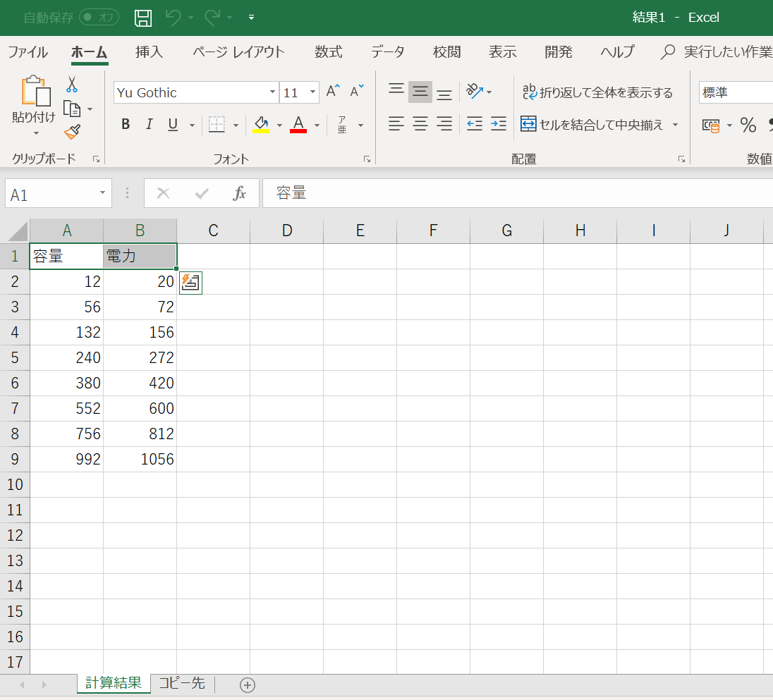Toggle middle vertical alignment
Viewport: 773px width, 700px height.
tap(420, 92)
